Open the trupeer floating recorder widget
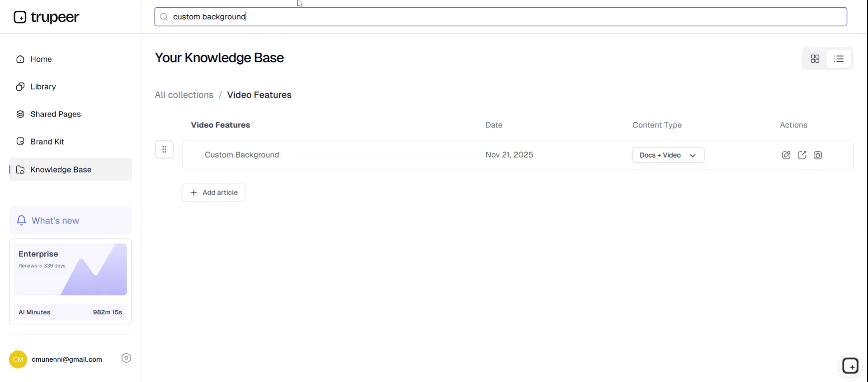Viewport: 868px width, 382px height. point(850,366)
